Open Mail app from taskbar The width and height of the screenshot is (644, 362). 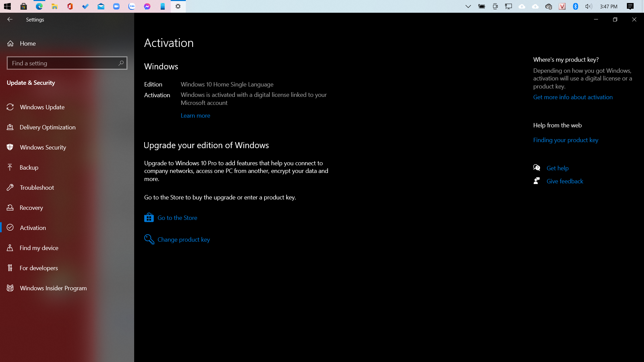101,6
